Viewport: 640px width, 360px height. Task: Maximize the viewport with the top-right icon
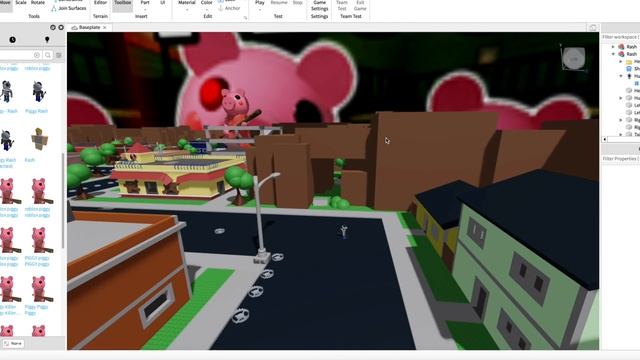pyautogui.click(x=593, y=27)
